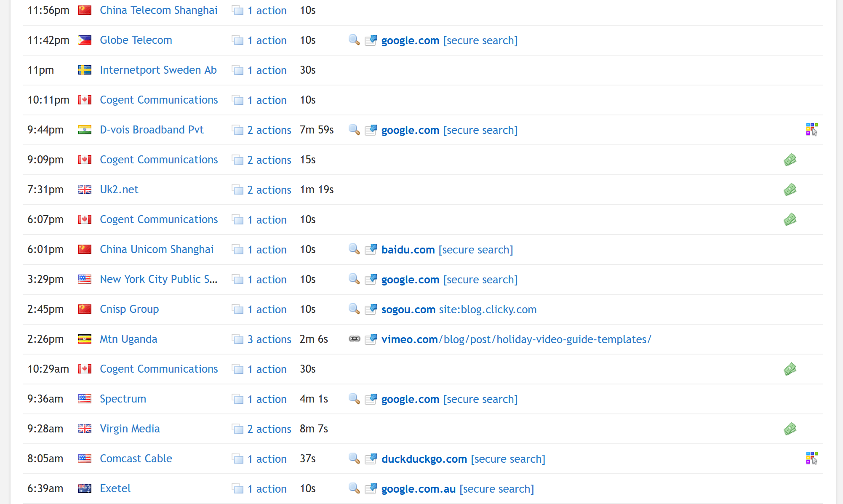Click the goal money icon for Uk2.net visit
The image size is (843, 504).
[790, 189]
